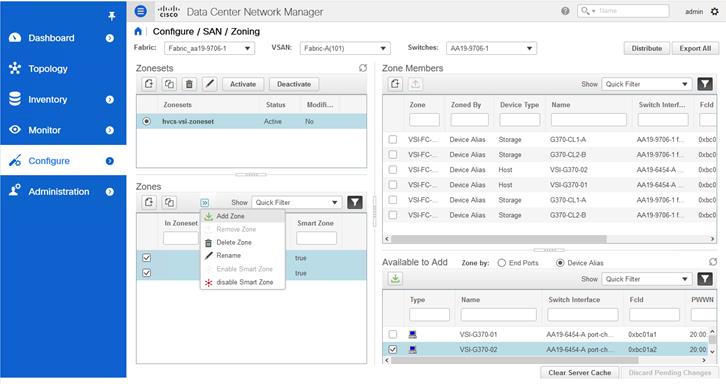Expand the Dashboard menu arrow

[110, 38]
